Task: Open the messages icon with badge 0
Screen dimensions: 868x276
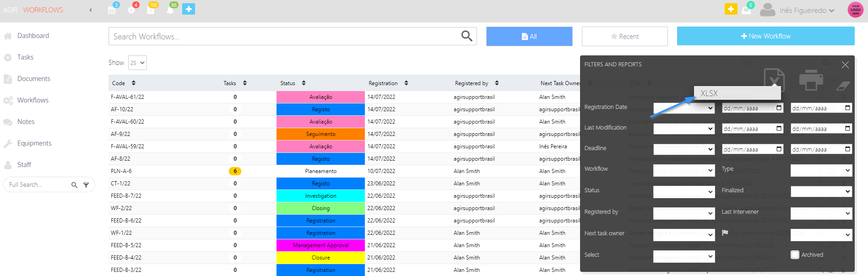Action: 747,10
